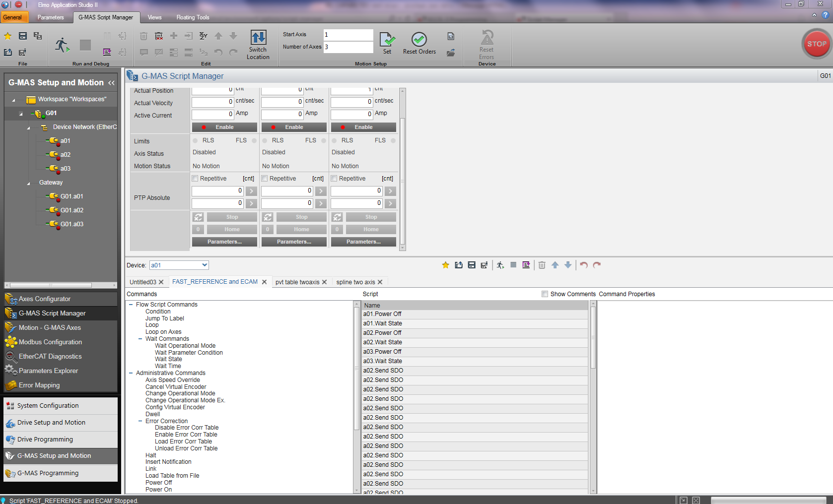Screen dimensions: 833x504
Task: Click the Stop button for the third axis
Action: tap(371, 217)
